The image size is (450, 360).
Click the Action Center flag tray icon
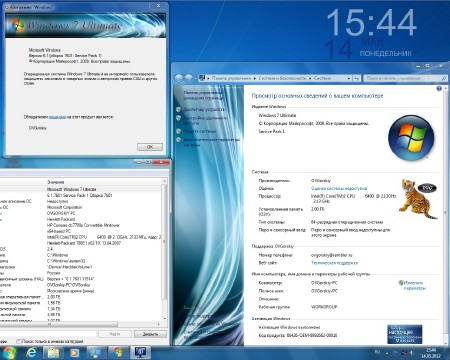click(396, 352)
